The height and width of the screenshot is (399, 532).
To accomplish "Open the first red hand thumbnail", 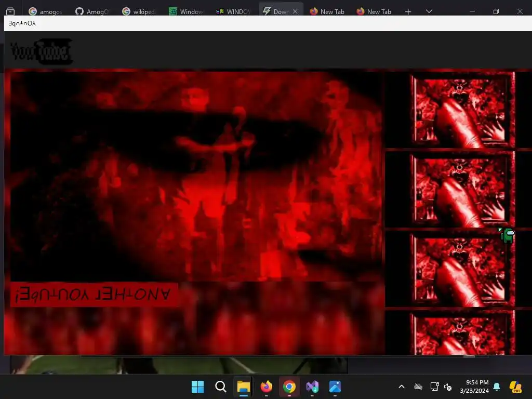I will (x=463, y=110).
